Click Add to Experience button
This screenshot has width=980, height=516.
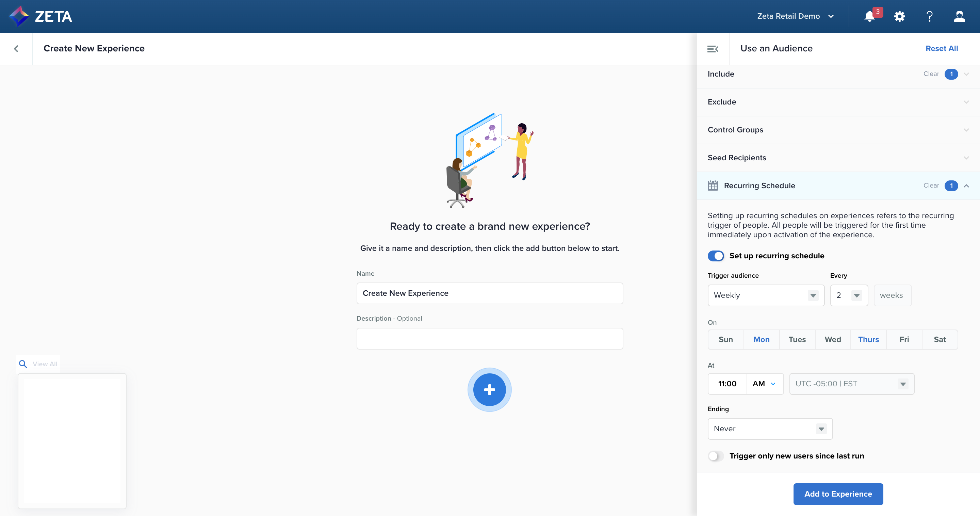click(x=838, y=494)
